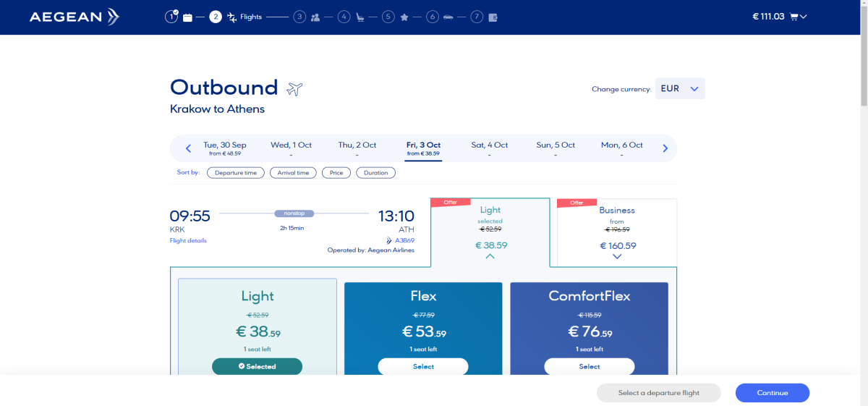
Task: Toggle the Selected Light fare button
Action: [x=257, y=366]
